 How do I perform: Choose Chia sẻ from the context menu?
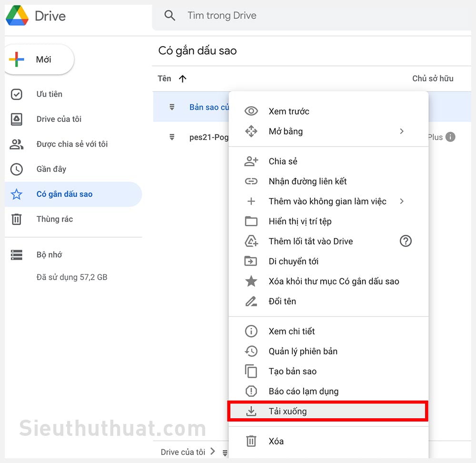(x=328, y=161)
